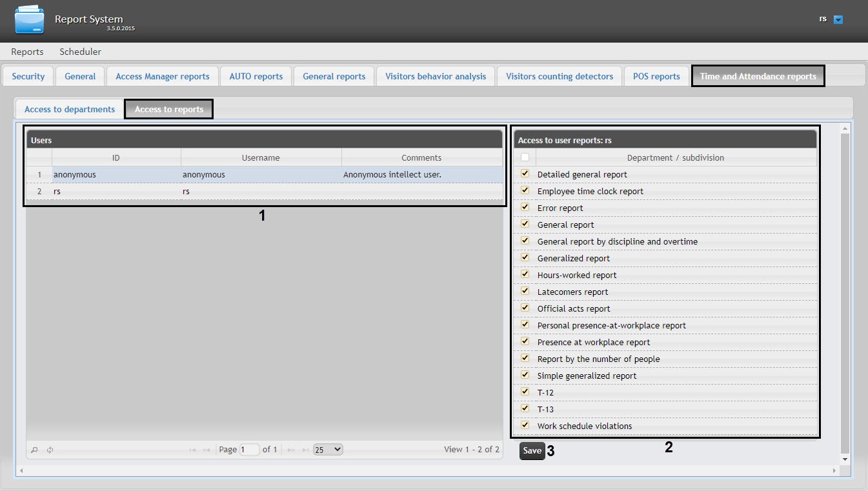Click the 'Anonymous intellect user.' comment cell

tap(422, 175)
